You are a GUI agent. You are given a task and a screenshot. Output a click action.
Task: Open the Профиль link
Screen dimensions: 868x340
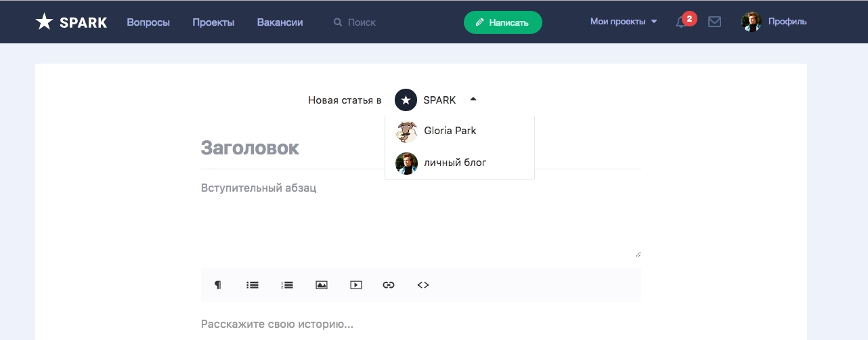[787, 22]
